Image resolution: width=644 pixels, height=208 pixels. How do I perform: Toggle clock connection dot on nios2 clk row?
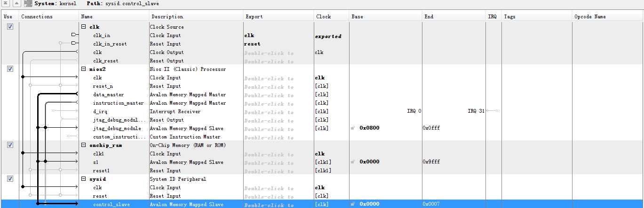(x=24, y=77)
